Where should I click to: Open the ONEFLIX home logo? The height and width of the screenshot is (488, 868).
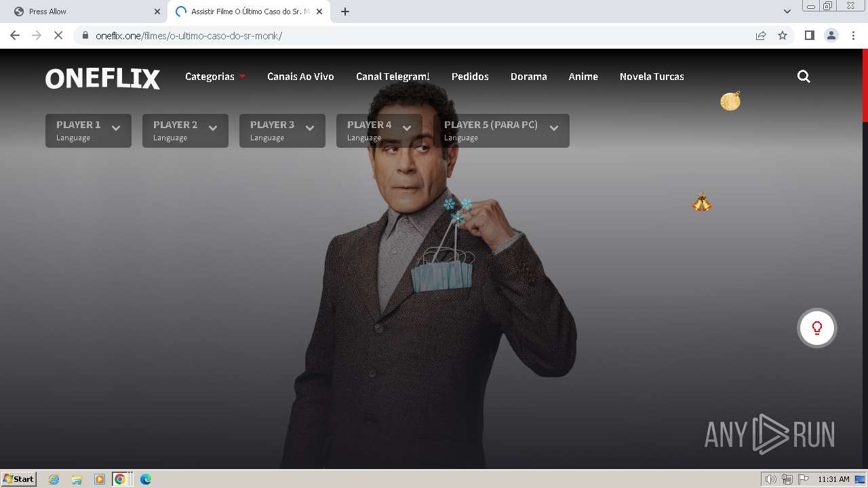102,79
